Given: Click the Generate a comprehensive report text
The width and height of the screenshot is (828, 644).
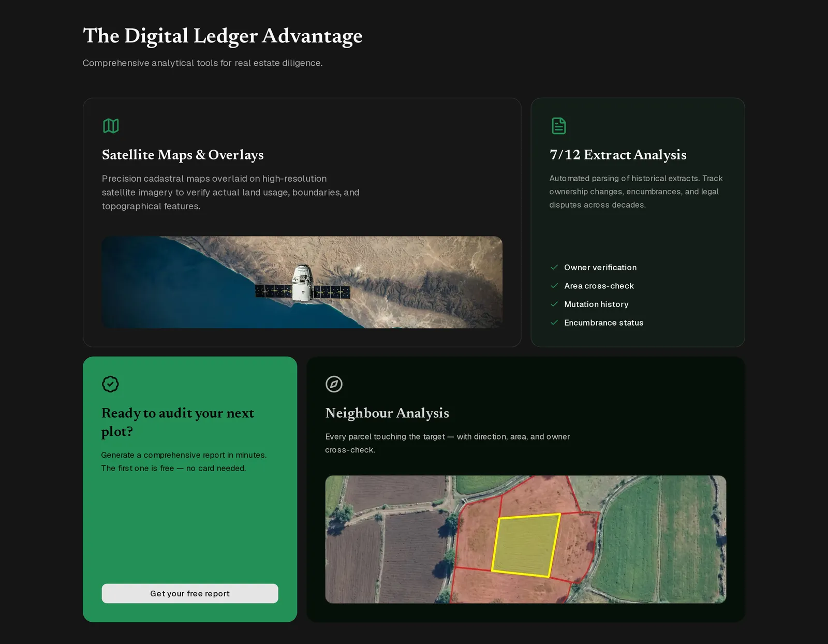Looking at the screenshot, I should click(184, 461).
